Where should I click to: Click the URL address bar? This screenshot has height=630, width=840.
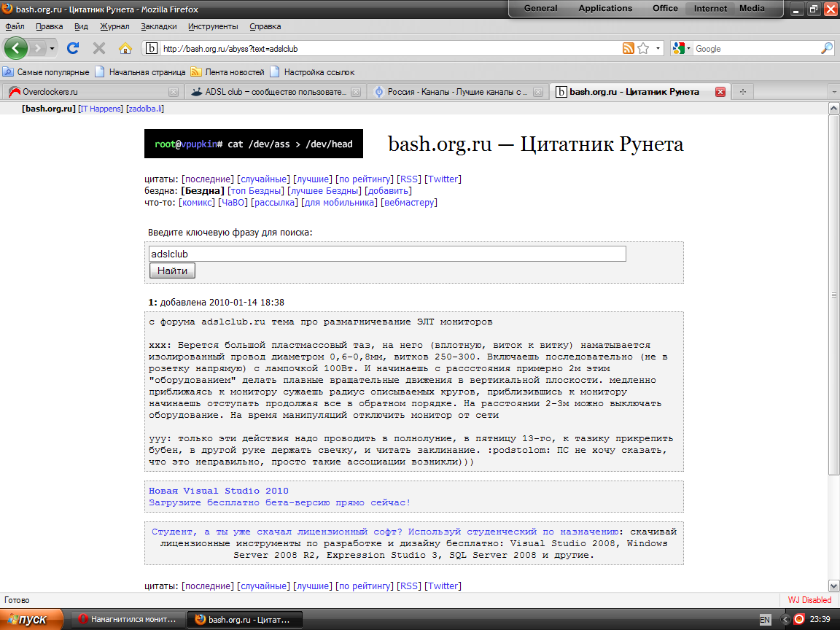tap(391, 48)
